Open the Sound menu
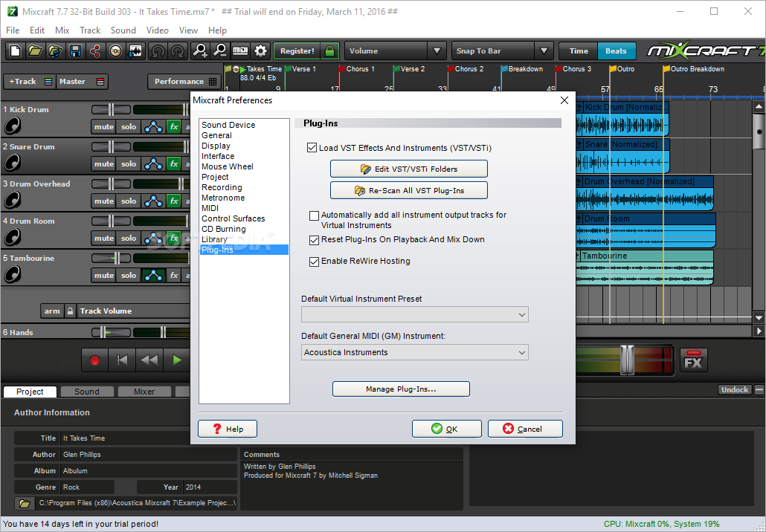 point(123,30)
